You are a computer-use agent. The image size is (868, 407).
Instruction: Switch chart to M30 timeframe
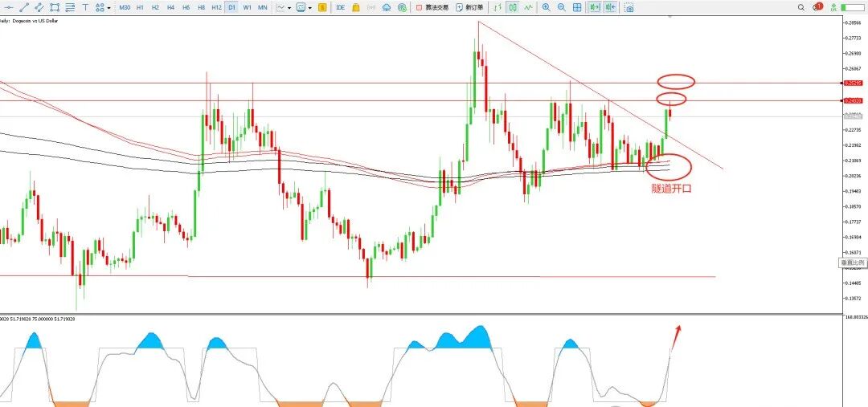[x=125, y=8]
